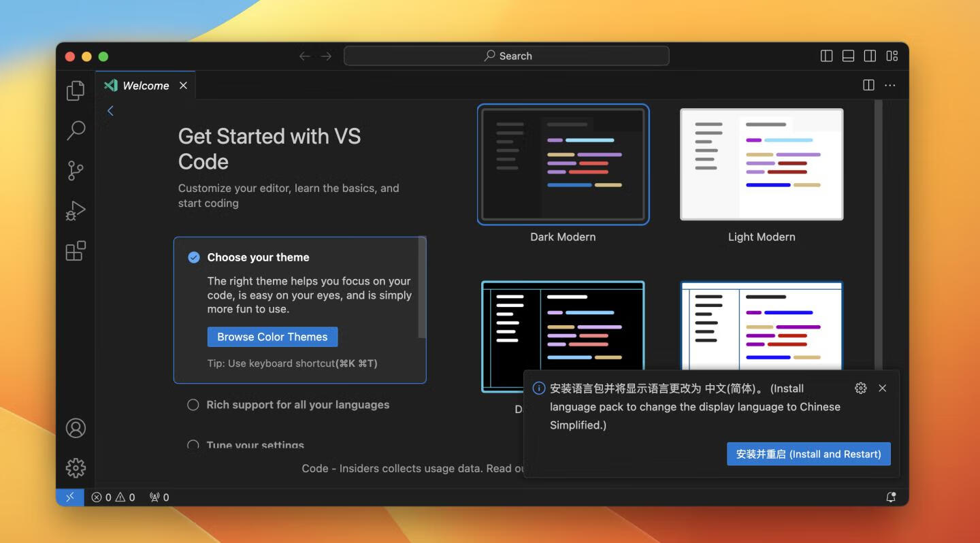Click Install and Restart in the notification
The image size is (980, 543).
click(x=808, y=454)
